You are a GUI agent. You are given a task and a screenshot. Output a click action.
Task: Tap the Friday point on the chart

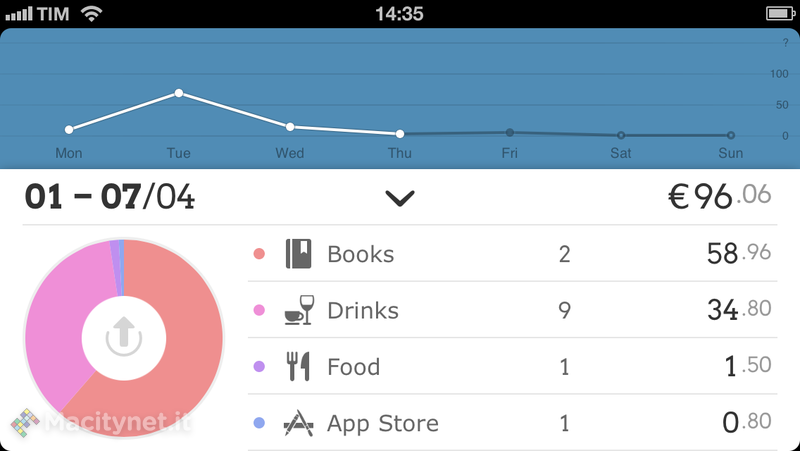pyautogui.click(x=510, y=132)
